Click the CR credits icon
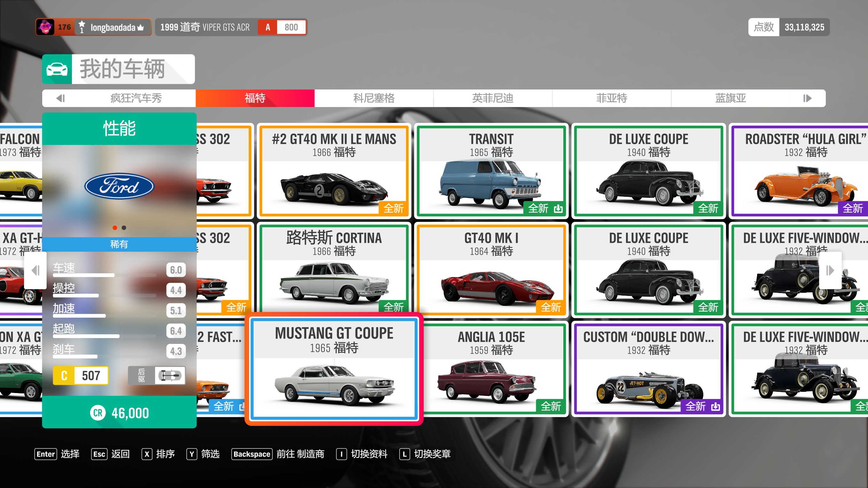Image resolution: width=868 pixels, height=488 pixels. pos(98,413)
